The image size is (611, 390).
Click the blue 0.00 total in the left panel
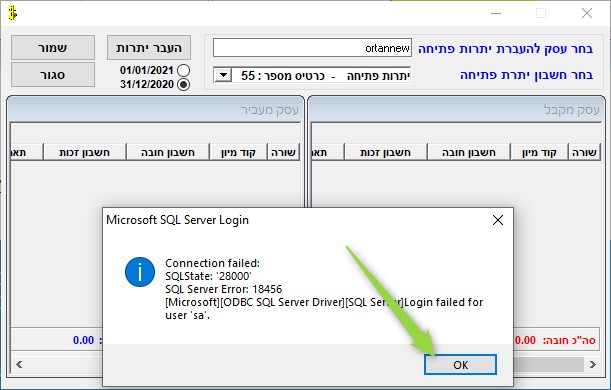[83, 340]
